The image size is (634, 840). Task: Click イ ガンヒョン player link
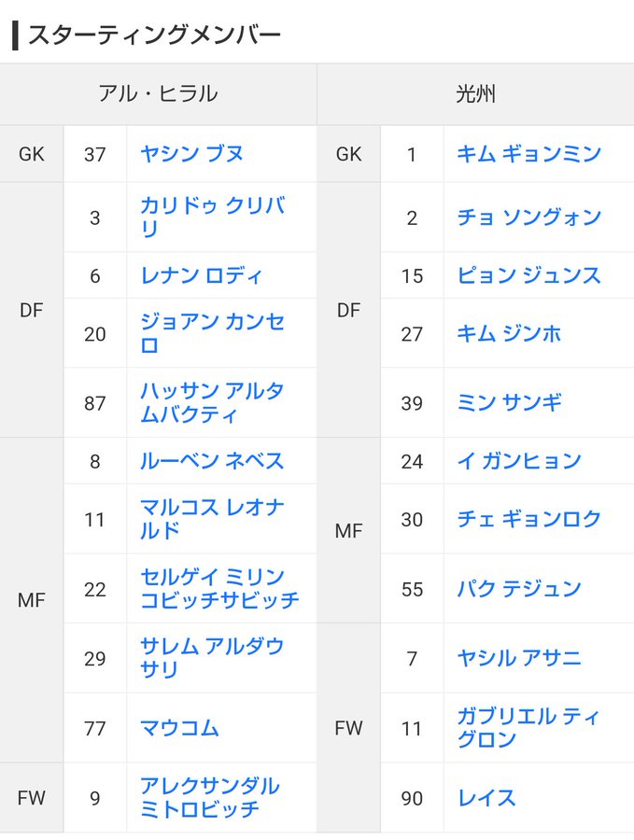pyautogui.click(x=519, y=461)
